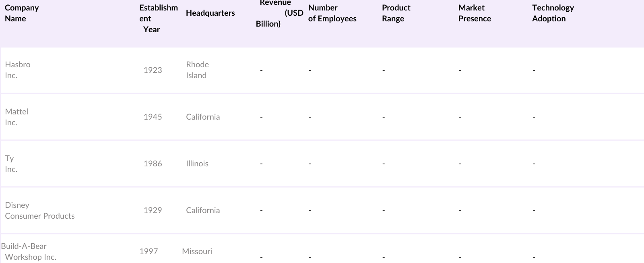Click the 1923 establishment year cell
The image size is (644, 263).
coord(153,70)
